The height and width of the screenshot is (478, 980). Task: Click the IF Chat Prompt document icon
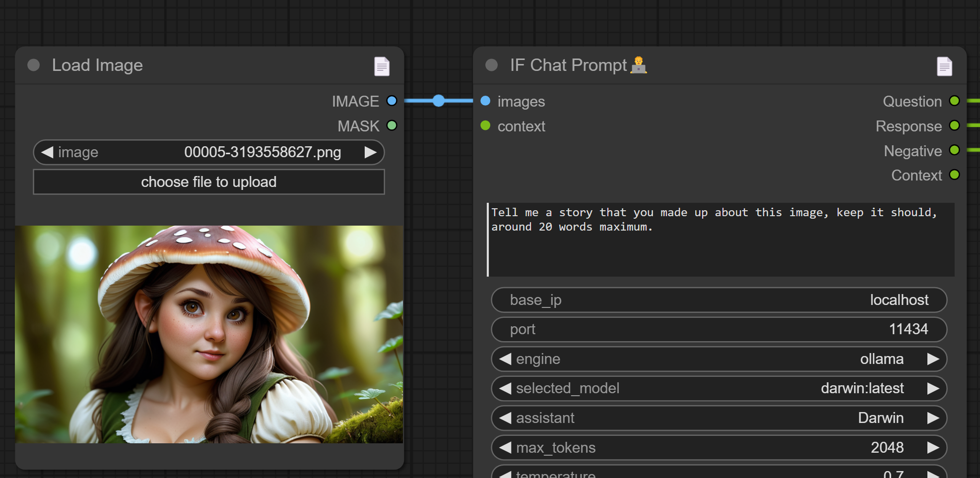click(x=944, y=66)
